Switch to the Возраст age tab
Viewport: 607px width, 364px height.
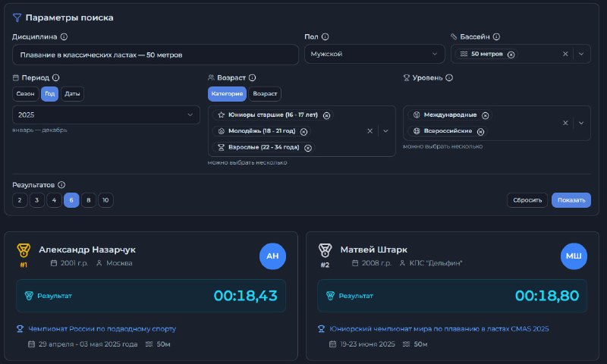(x=265, y=94)
